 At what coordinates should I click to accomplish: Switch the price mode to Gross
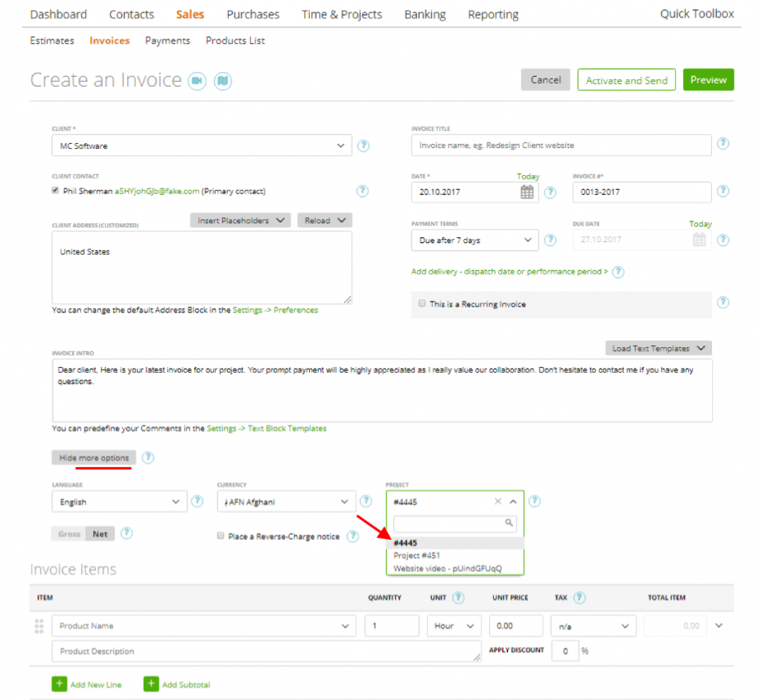(68, 533)
